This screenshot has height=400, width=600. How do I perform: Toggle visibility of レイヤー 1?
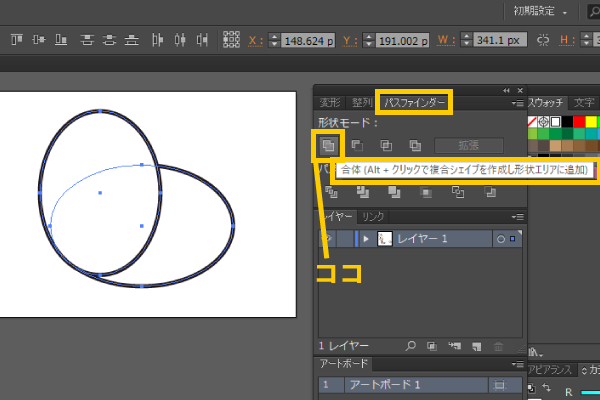327,239
